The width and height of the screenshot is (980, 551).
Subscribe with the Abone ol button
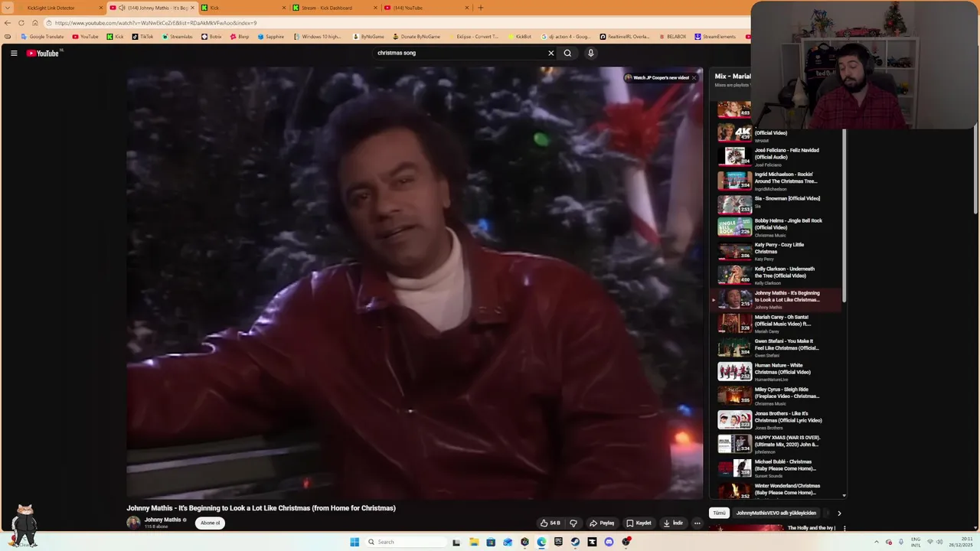(210, 523)
